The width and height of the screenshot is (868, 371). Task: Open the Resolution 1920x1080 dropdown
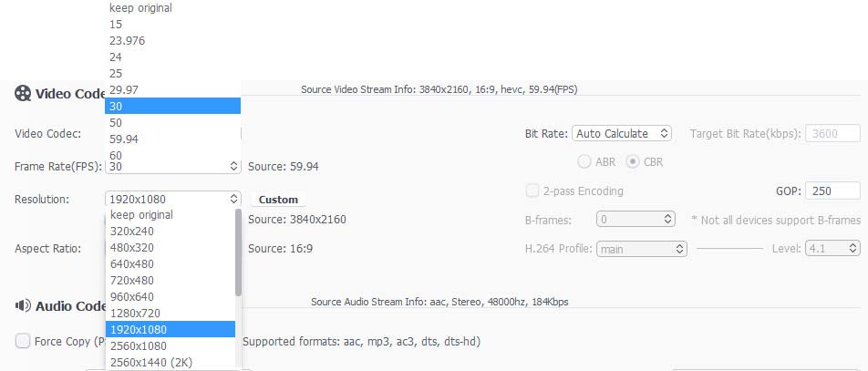[x=172, y=199]
